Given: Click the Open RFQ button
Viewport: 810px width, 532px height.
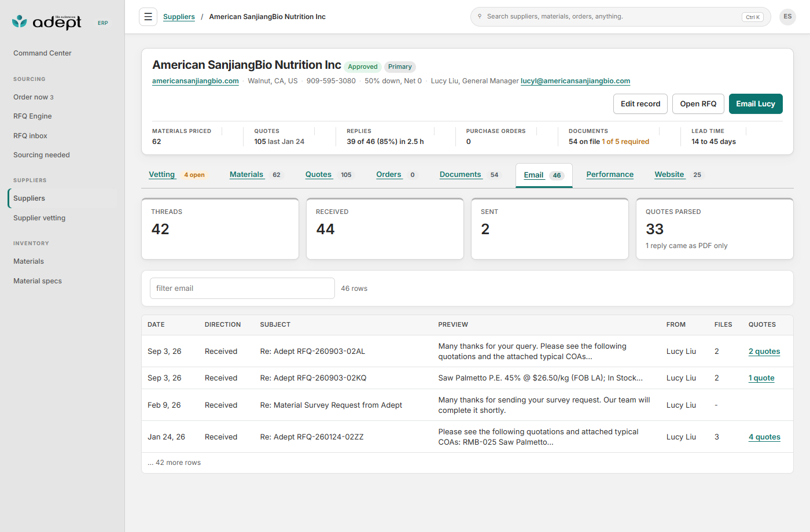Looking at the screenshot, I should pos(698,104).
